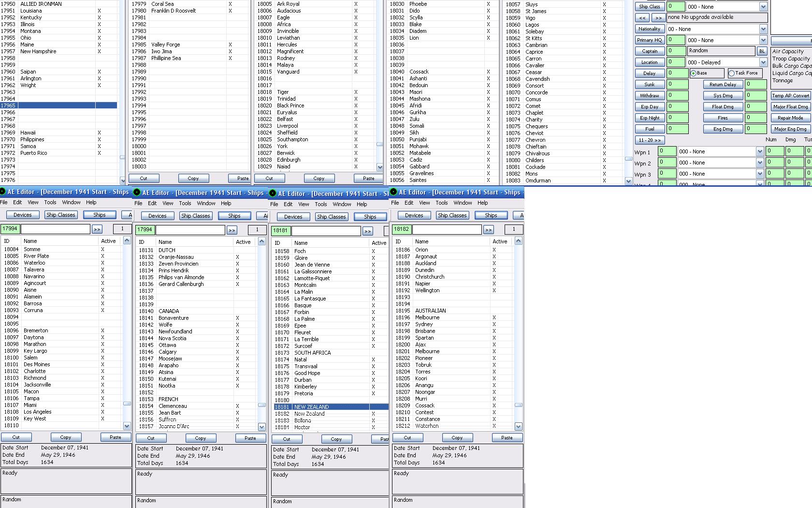The image size is (812, 508).
Task: Show weapon slots with '11 - 20 >>' button
Action: [650, 140]
